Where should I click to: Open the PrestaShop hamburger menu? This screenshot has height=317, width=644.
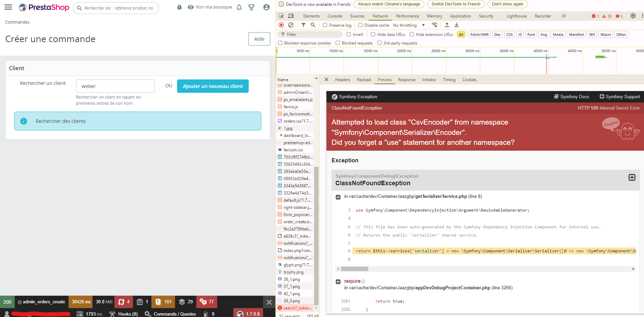8,7
